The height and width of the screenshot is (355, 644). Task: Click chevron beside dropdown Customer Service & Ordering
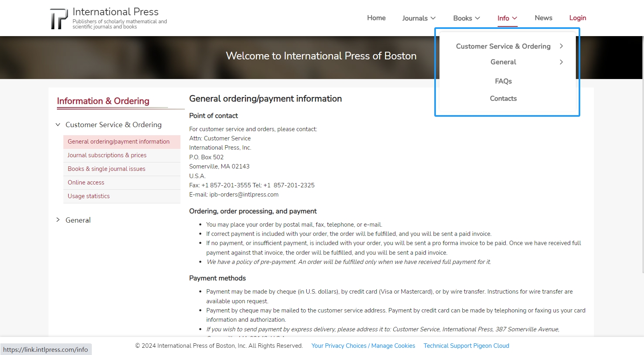(x=561, y=46)
